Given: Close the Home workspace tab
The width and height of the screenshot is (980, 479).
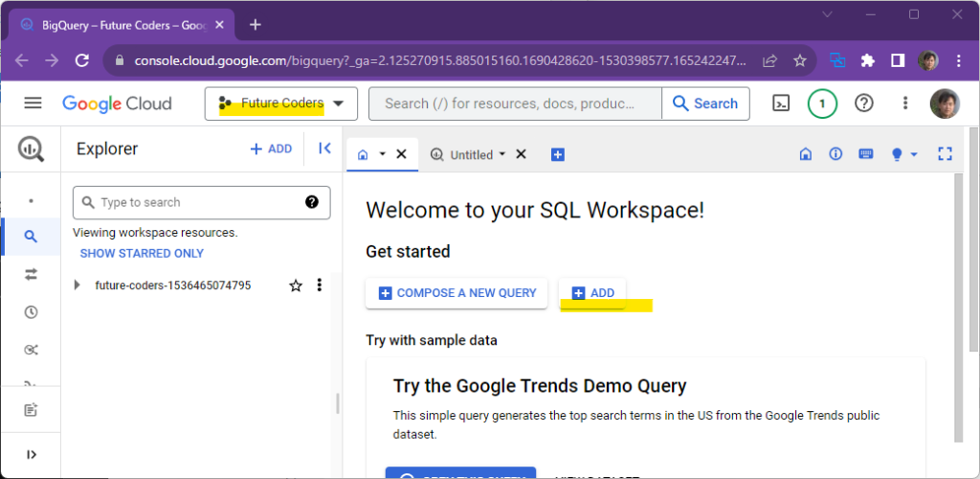Looking at the screenshot, I should coord(402,154).
